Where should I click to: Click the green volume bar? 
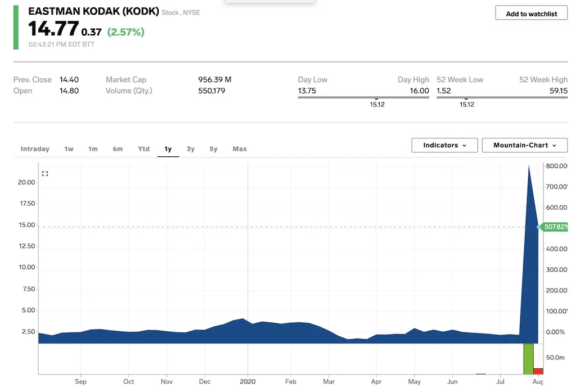(x=528, y=359)
